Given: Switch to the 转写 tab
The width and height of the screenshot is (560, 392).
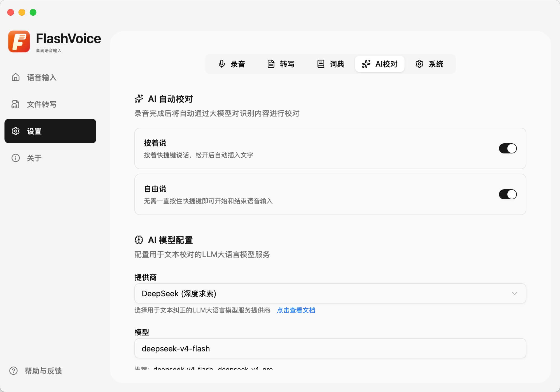Looking at the screenshot, I should tap(281, 64).
